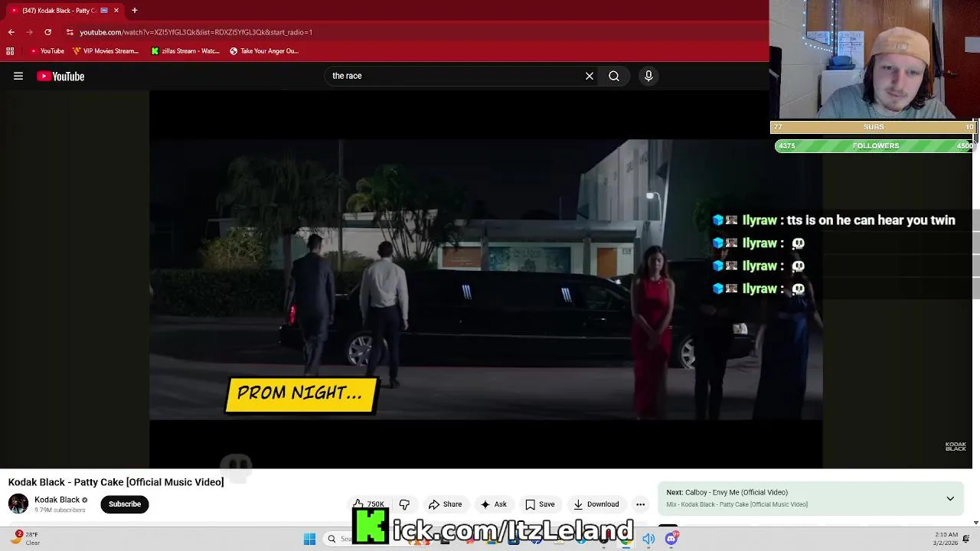Save the video to a playlist
Image resolution: width=980 pixels, height=551 pixels.
point(540,504)
